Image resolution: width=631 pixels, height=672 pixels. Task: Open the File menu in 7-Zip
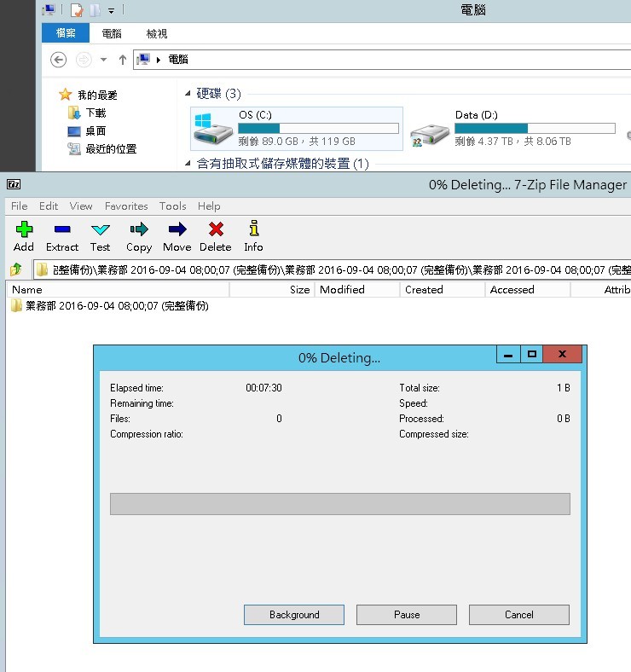click(20, 206)
